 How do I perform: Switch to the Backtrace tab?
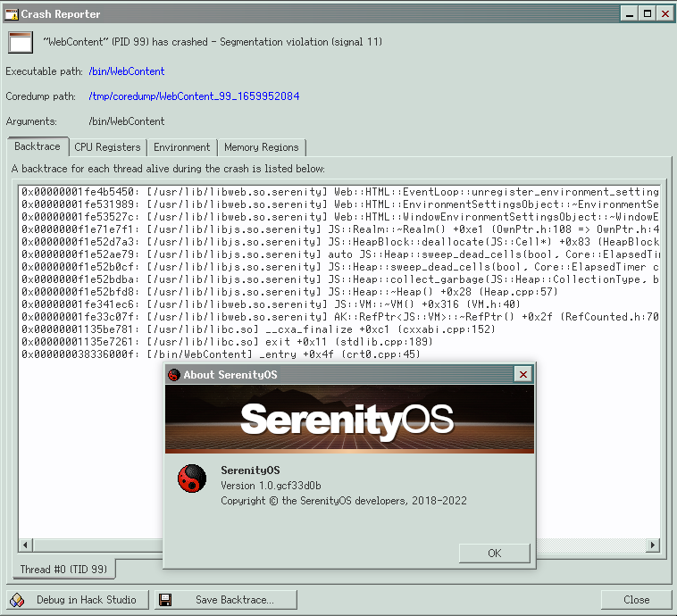pos(38,146)
